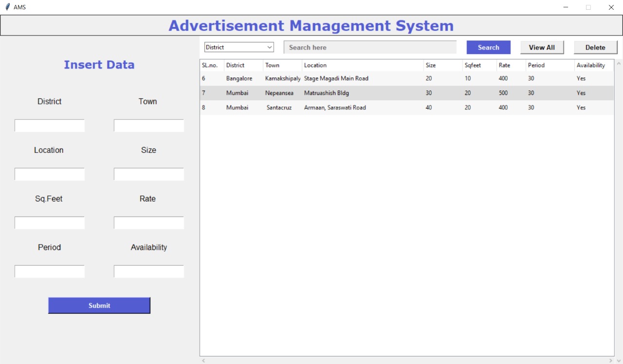Click the View All button
The height and width of the screenshot is (364, 623).
542,47
